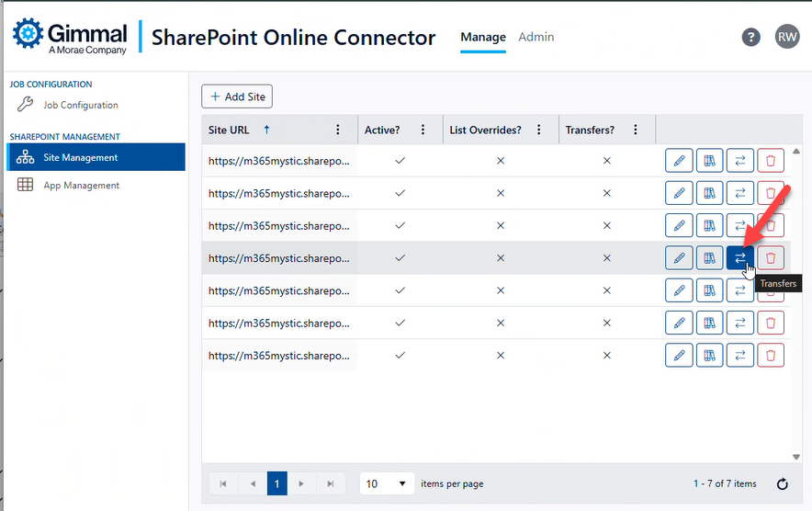Image resolution: width=812 pixels, height=511 pixels.
Task: Expand the items per page dropdown
Action: click(387, 483)
